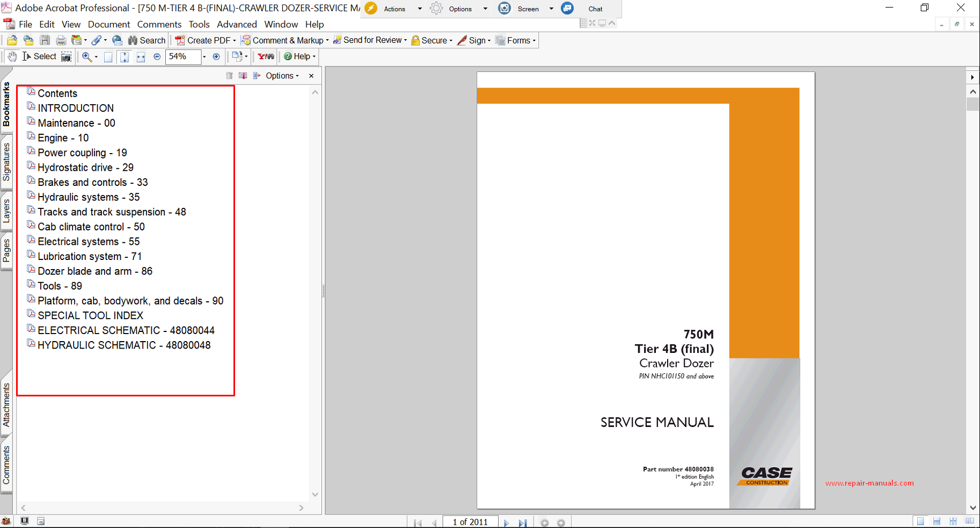980x528 pixels.
Task: Open Create PDF dropdown
Action: [x=206, y=40]
